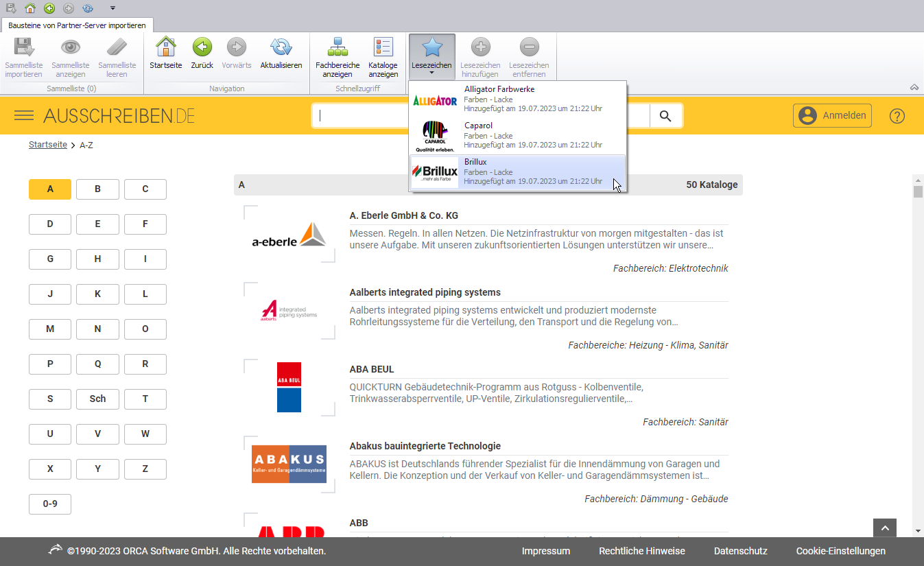This screenshot has width=924, height=566.
Task: Click Lesezeichen entfernen minus icon
Action: pos(529,47)
